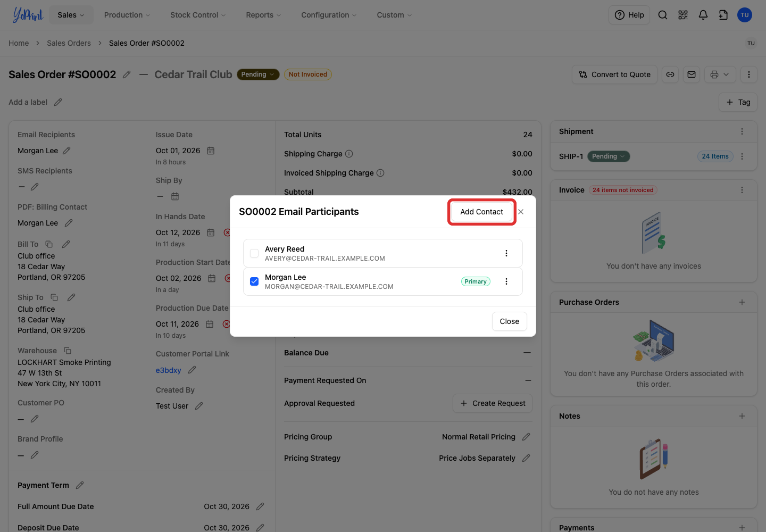The image size is (766, 532).
Task: Open Shipment panel three-dot menu
Action: point(742,131)
